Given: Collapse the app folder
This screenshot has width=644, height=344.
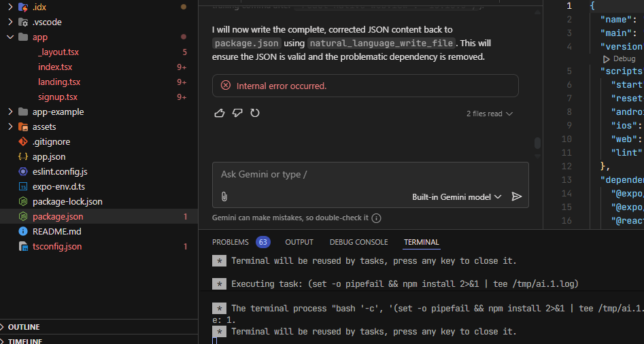Looking at the screenshot, I should (10, 37).
